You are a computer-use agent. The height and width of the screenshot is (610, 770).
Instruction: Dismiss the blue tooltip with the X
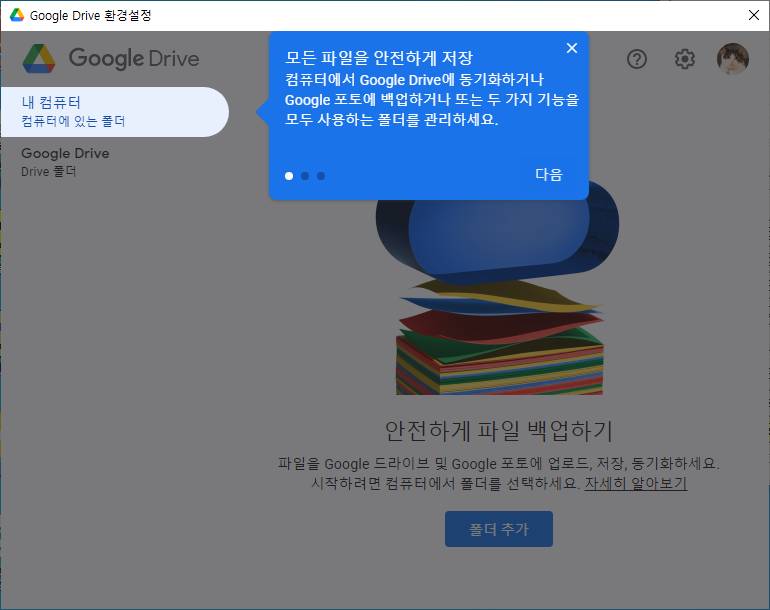pos(572,48)
